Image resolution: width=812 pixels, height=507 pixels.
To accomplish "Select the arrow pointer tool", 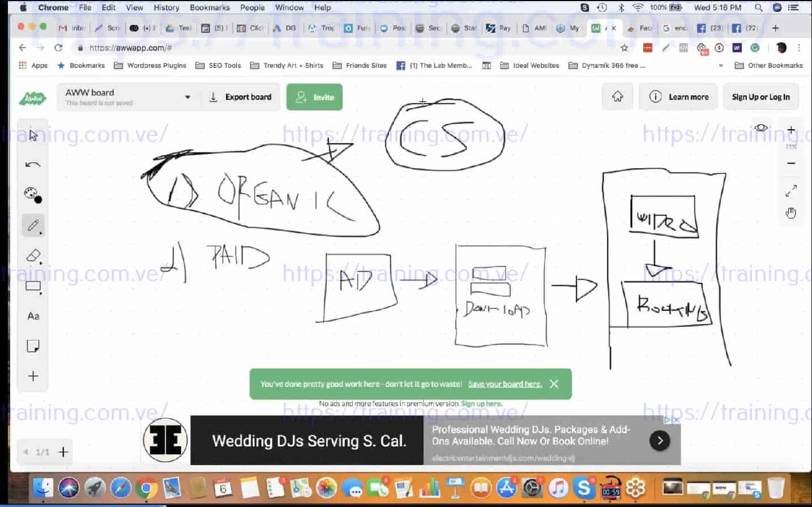I will (32, 135).
